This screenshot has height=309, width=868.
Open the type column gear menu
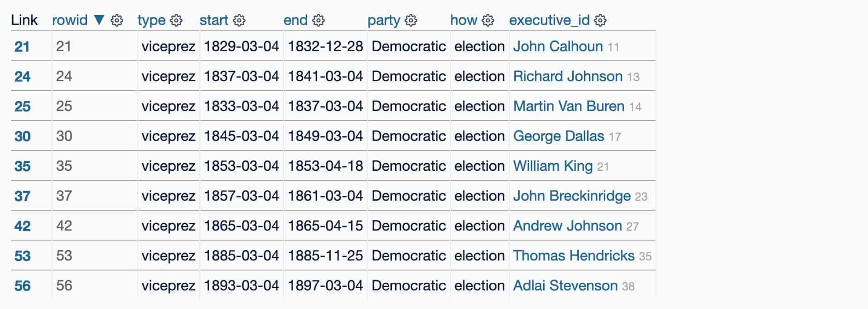177,20
